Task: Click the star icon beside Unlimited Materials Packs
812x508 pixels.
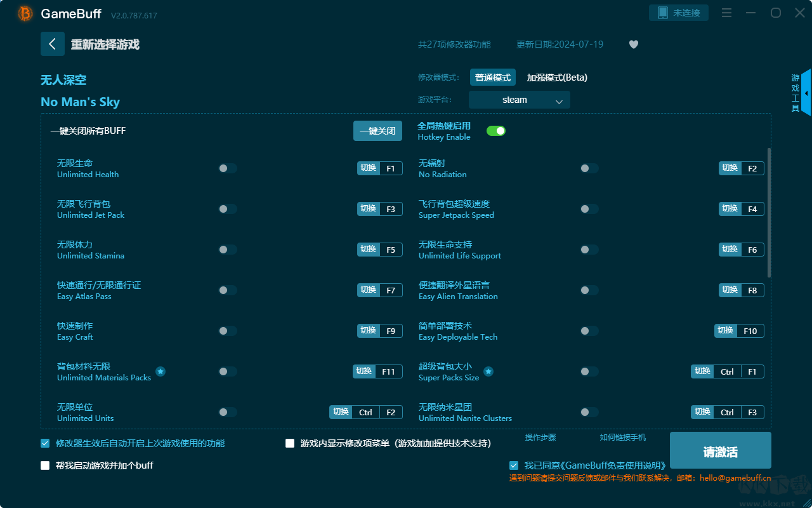Action: tap(160, 371)
